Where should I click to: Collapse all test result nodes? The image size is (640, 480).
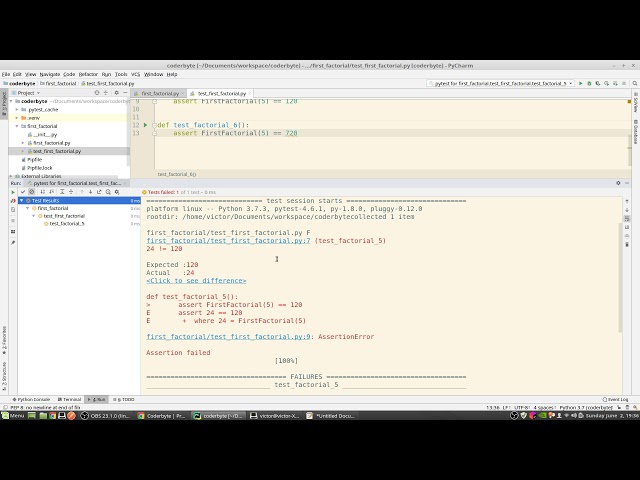(x=71, y=192)
